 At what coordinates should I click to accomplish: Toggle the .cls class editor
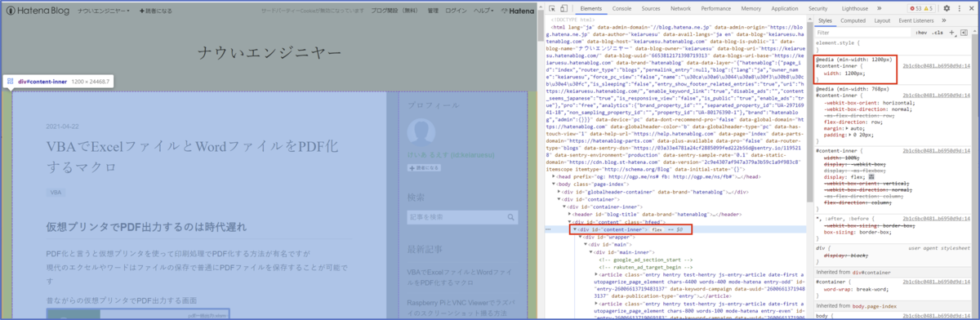[938, 33]
